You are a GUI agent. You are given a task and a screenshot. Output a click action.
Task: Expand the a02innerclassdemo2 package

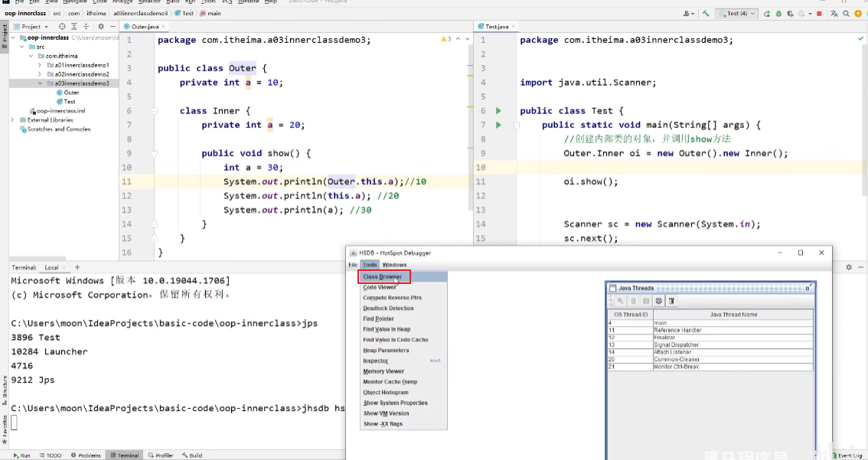[40, 74]
